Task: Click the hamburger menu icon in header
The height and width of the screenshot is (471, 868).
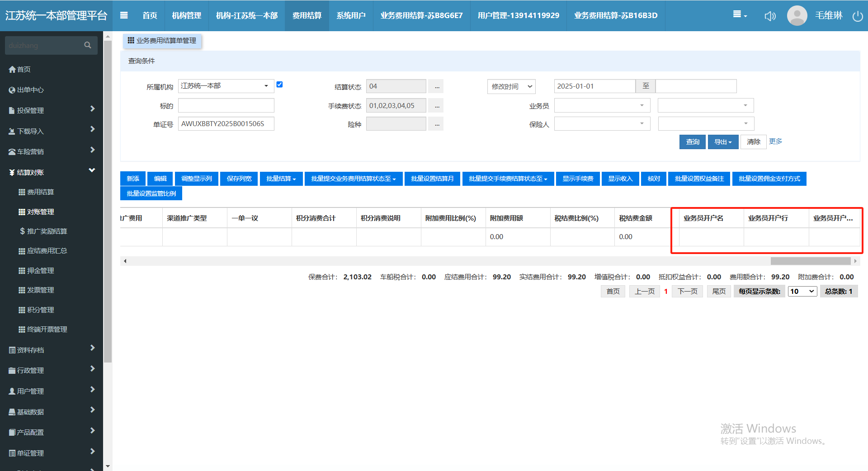Action: 124,15
